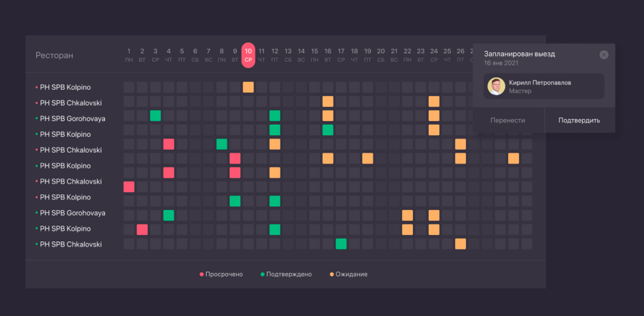Open the green cell in day 17 column

pos(341,244)
